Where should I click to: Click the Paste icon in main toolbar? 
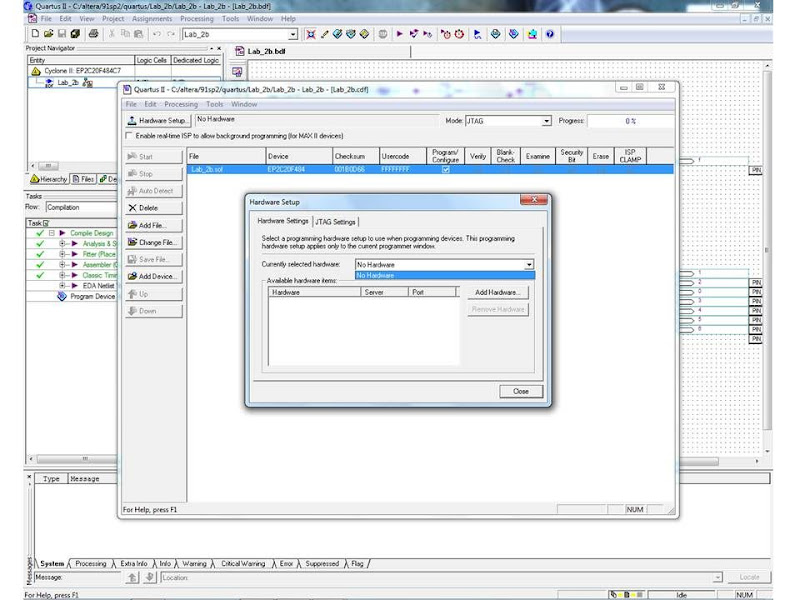[138, 34]
